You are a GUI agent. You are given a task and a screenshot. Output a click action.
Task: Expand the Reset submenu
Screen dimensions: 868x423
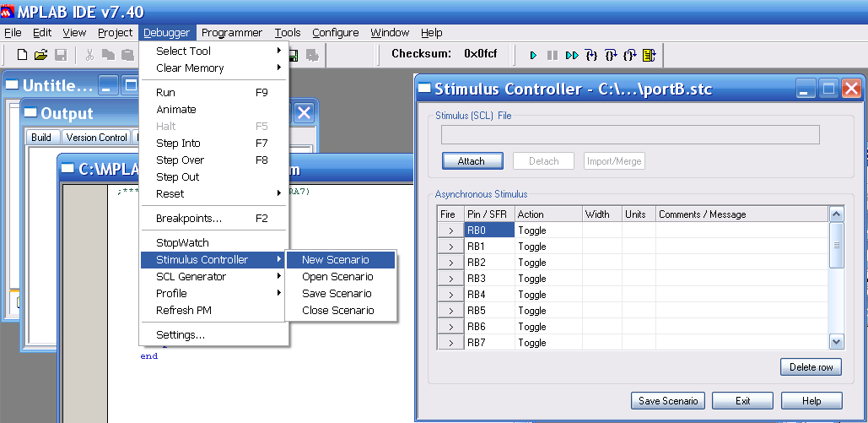pos(213,194)
